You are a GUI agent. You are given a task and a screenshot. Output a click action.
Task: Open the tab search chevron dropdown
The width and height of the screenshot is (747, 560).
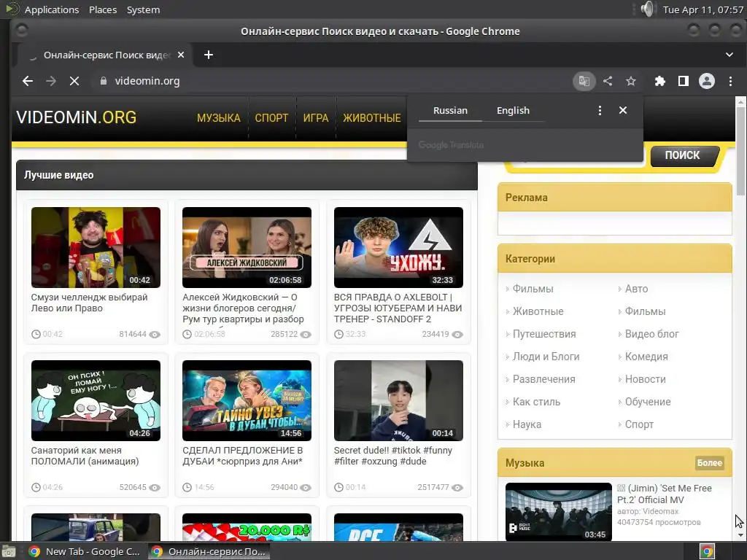729,55
